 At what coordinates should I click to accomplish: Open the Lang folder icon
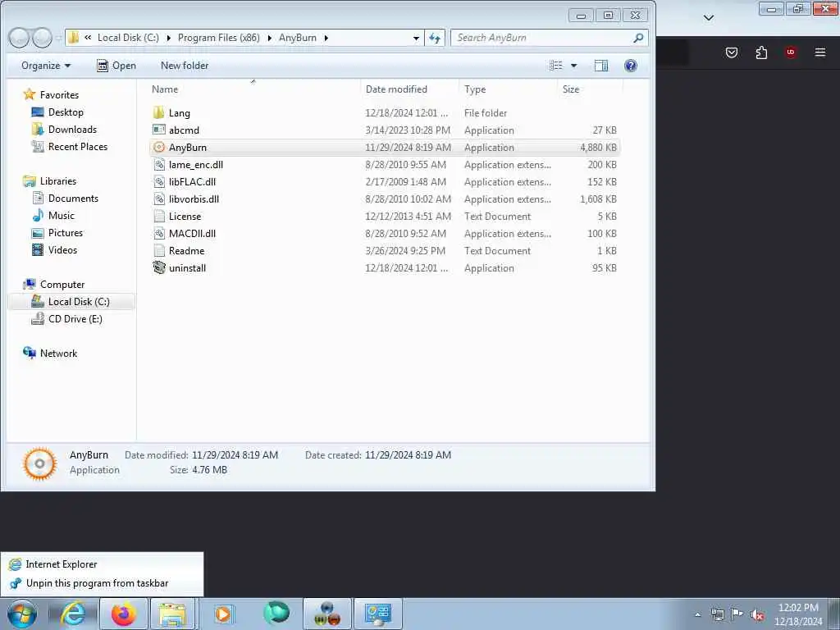pos(158,113)
